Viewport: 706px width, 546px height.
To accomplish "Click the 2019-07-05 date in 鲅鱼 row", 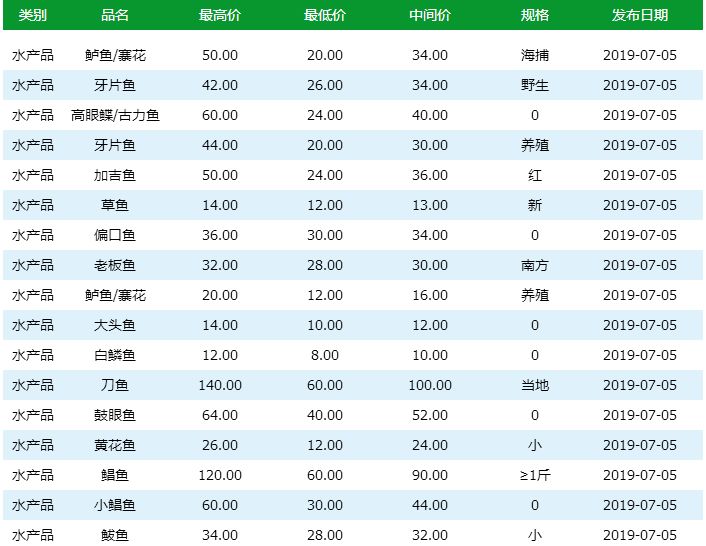I will (x=640, y=535).
